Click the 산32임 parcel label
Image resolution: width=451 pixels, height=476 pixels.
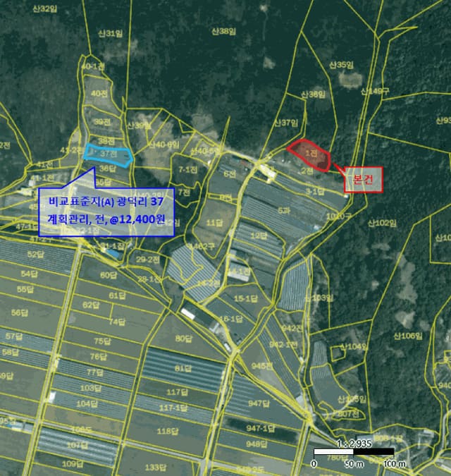(x=44, y=8)
